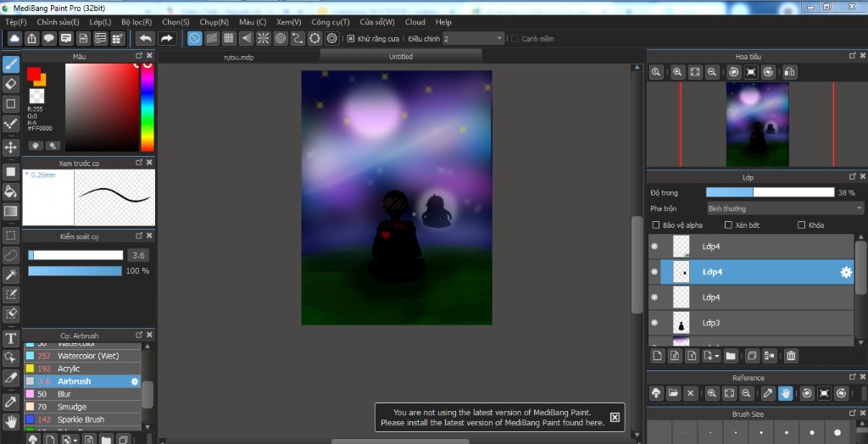The image size is (868, 444).
Task: Enable the radial snap guide
Action: tap(263, 38)
